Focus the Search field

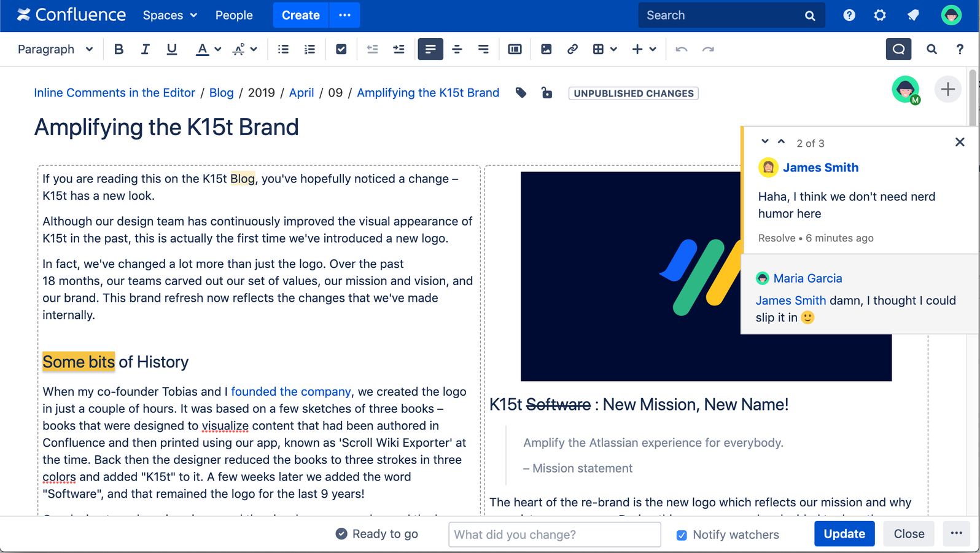coord(731,15)
